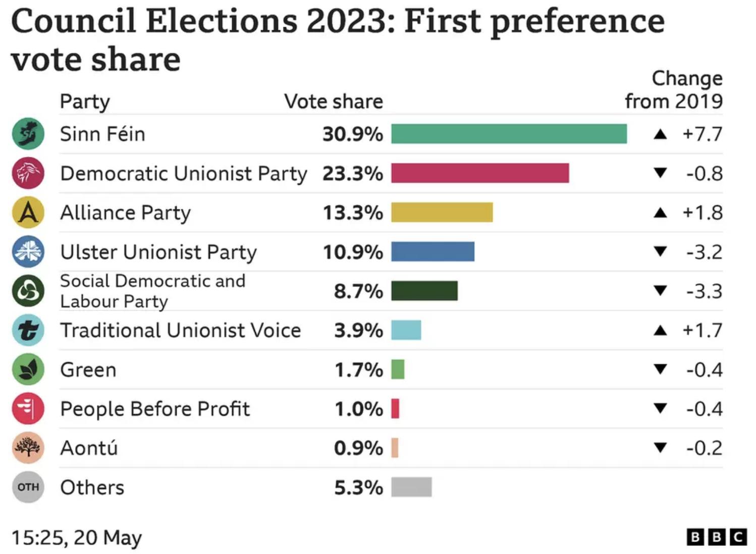Screen dimensions: 756x554
Task: Click the down arrow beside -3.2
Action: pyautogui.click(x=660, y=251)
